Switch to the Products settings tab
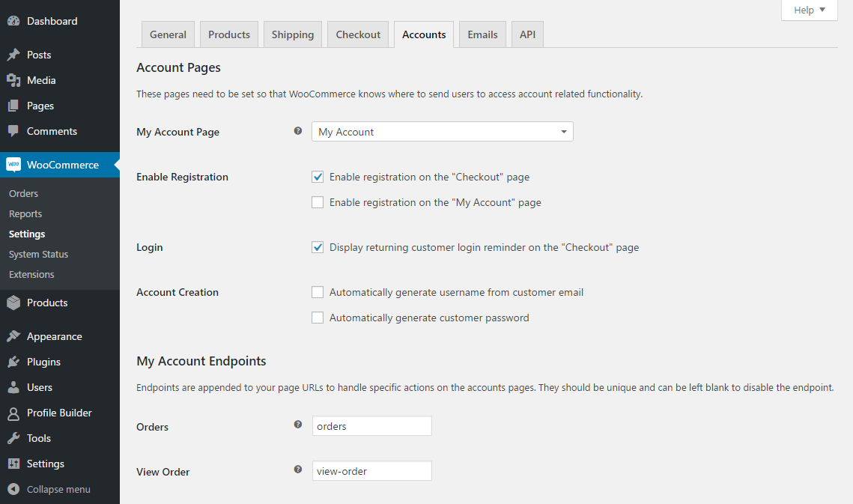 [x=229, y=34]
